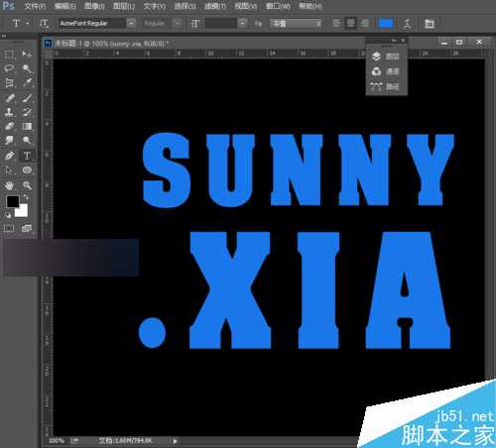This screenshot has width=496, height=448.
Task: Select the Eyedropper tool
Action: point(27,83)
